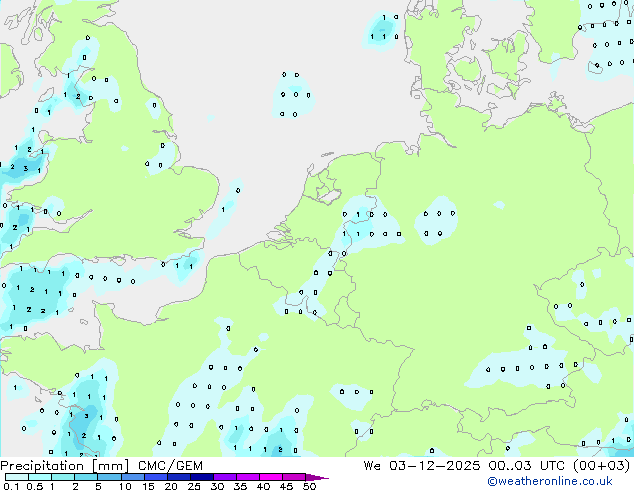Open the weatheronline.co.uk link
The height and width of the screenshot is (490, 634).
coord(550,481)
